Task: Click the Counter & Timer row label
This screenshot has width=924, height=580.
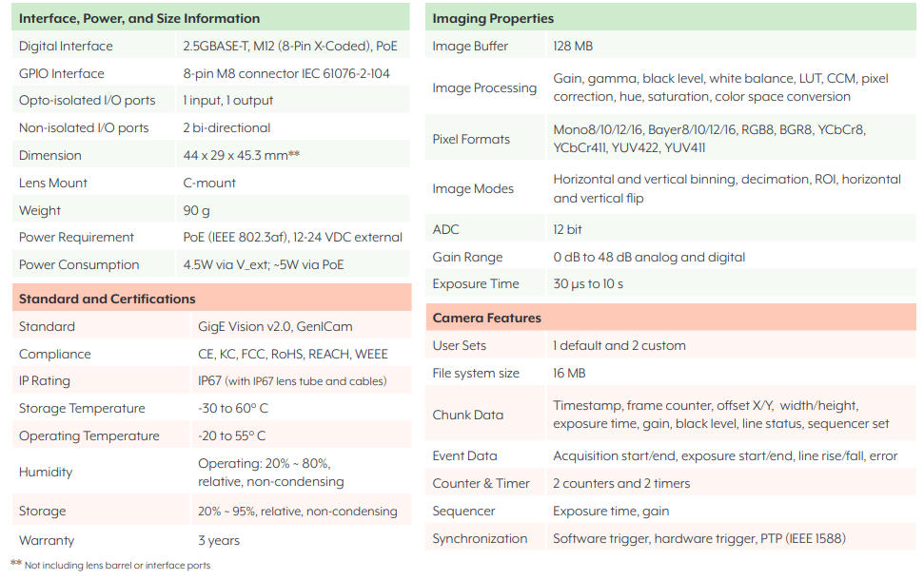Action: (x=481, y=483)
